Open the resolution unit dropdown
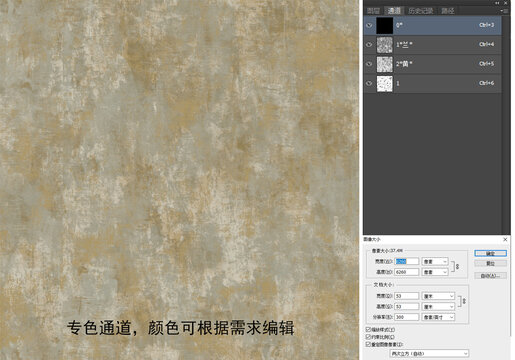 point(438,317)
